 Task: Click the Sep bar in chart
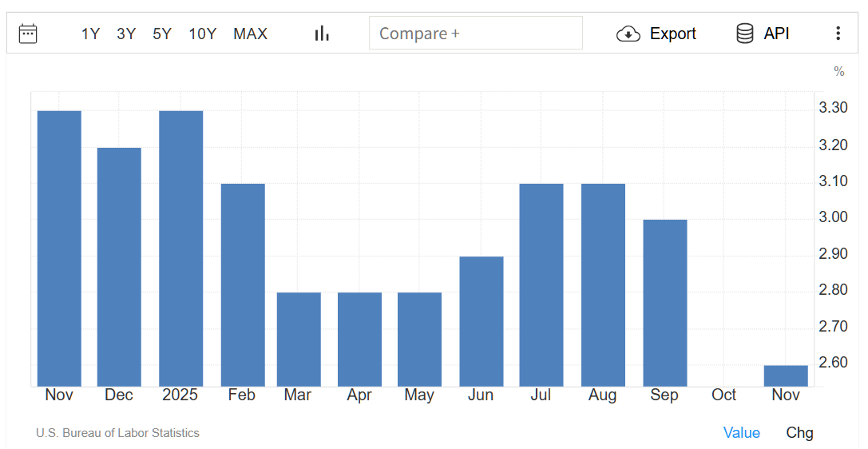click(664, 303)
